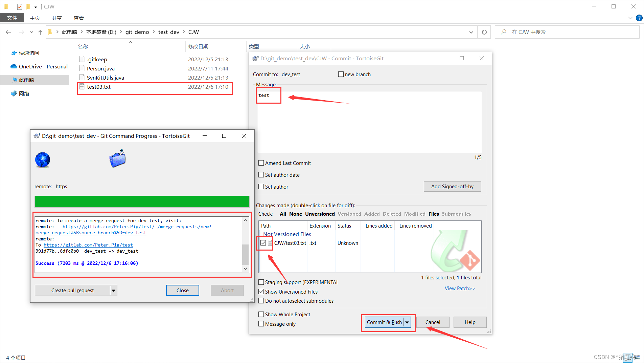644x363 pixels.
Task: Open 网络 from the navigation pane
Action: 24,93
